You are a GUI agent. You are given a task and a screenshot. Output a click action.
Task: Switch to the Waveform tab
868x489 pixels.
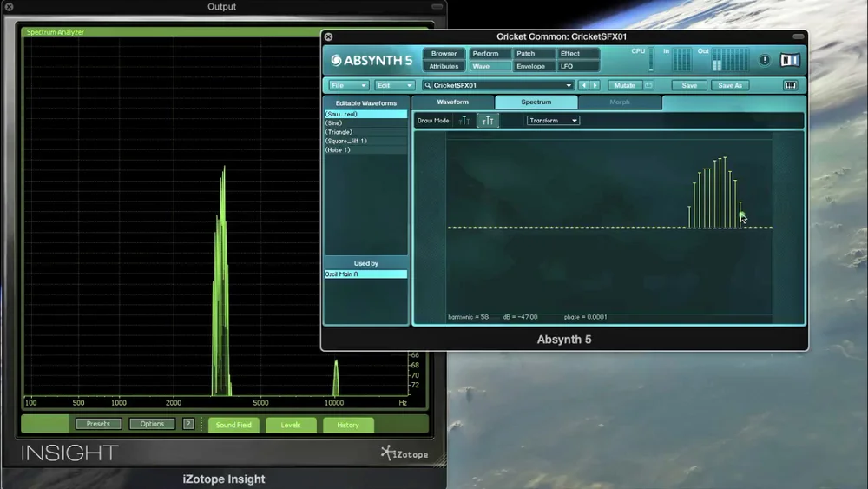(x=453, y=102)
